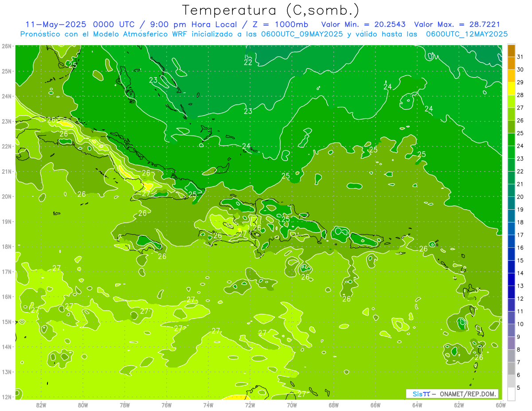Image resolution: width=532 pixels, height=411 pixels.
Task: Click the 68W longitude axis label
Action: [334, 405]
